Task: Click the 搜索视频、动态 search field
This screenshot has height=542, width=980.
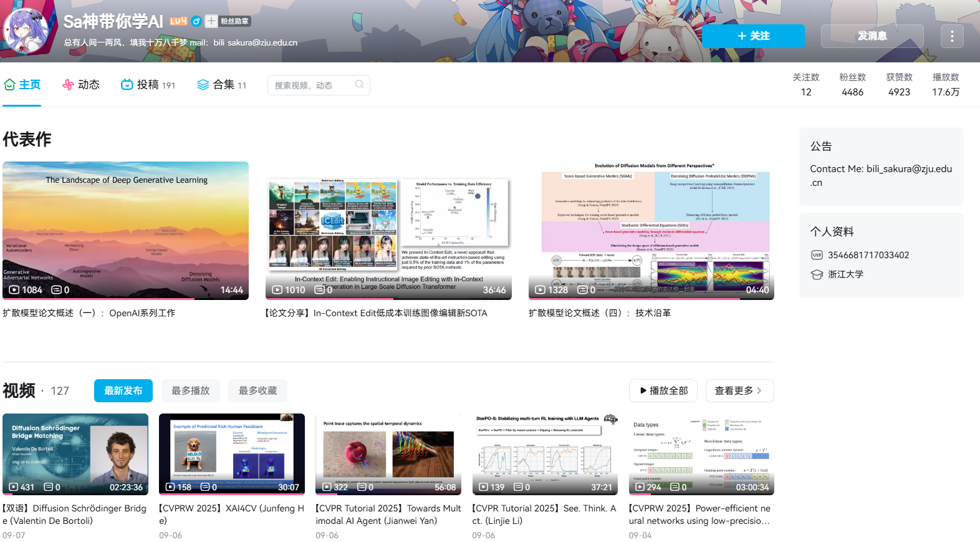Action: [312, 85]
